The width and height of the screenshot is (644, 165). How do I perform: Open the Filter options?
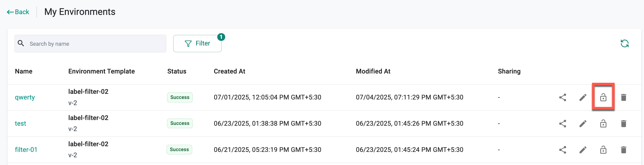(x=197, y=43)
